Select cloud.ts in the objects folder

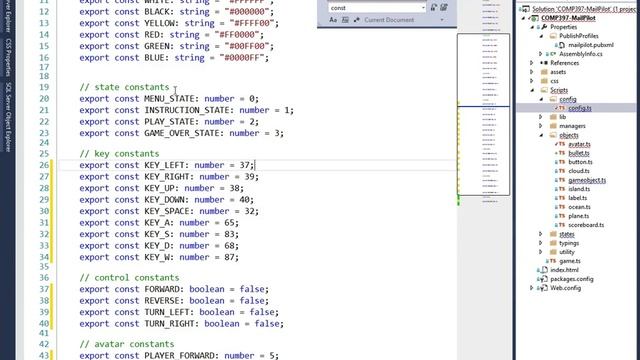(579, 171)
